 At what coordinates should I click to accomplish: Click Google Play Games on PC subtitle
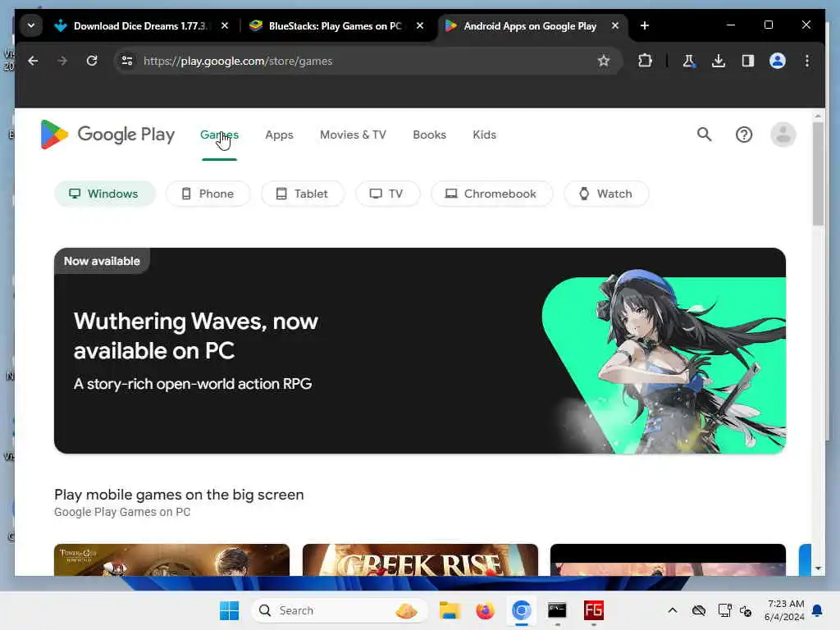122,512
